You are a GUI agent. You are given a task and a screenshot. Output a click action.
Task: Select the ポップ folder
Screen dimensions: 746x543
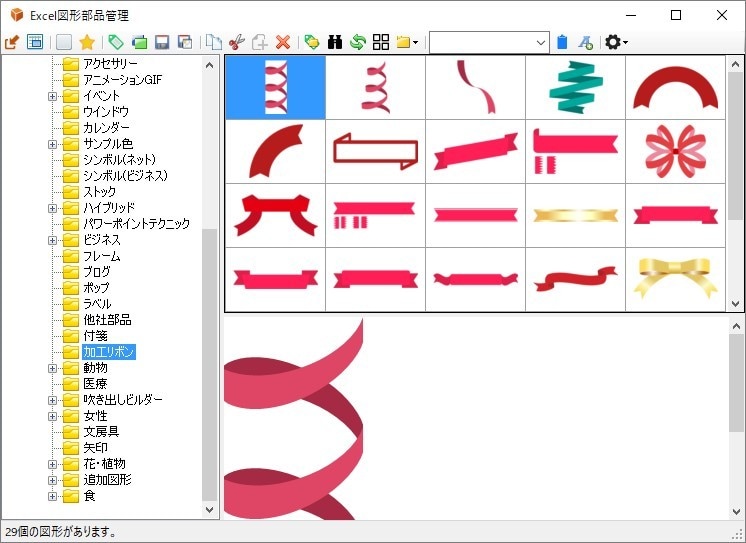(x=96, y=288)
